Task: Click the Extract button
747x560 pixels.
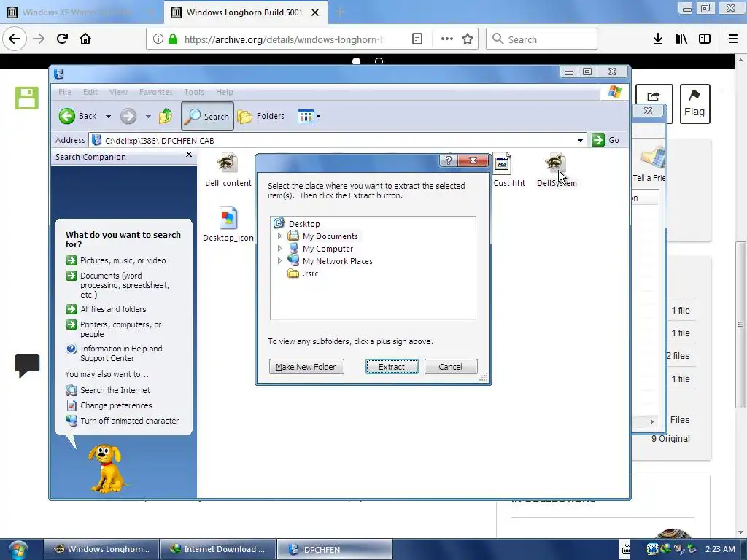Action: click(392, 367)
